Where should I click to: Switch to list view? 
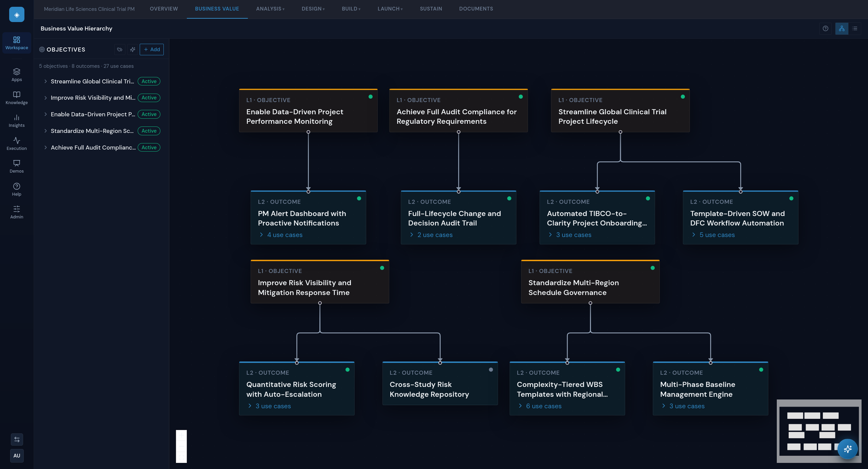pyautogui.click(x=855, y=29)
